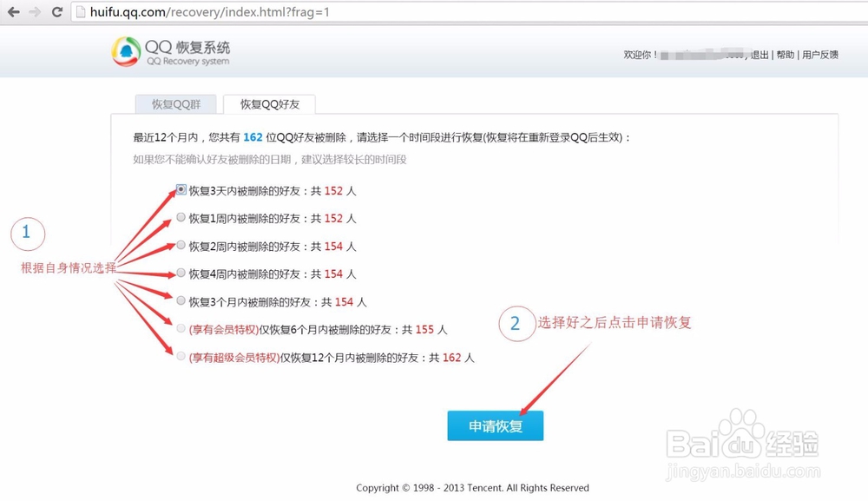868x501 pixels.
Task: Click the 155 count in the 6个月 row
Action: click(x=424, y=330)
